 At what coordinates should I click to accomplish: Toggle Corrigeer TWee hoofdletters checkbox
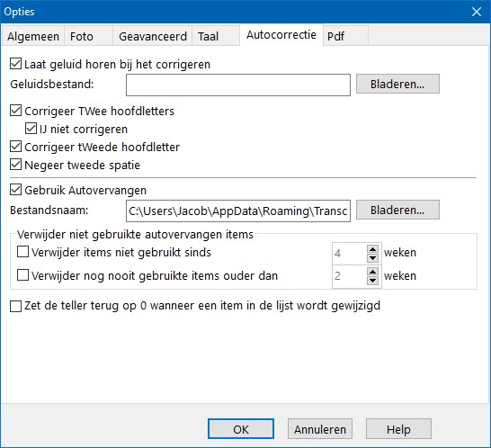point(15,111)
